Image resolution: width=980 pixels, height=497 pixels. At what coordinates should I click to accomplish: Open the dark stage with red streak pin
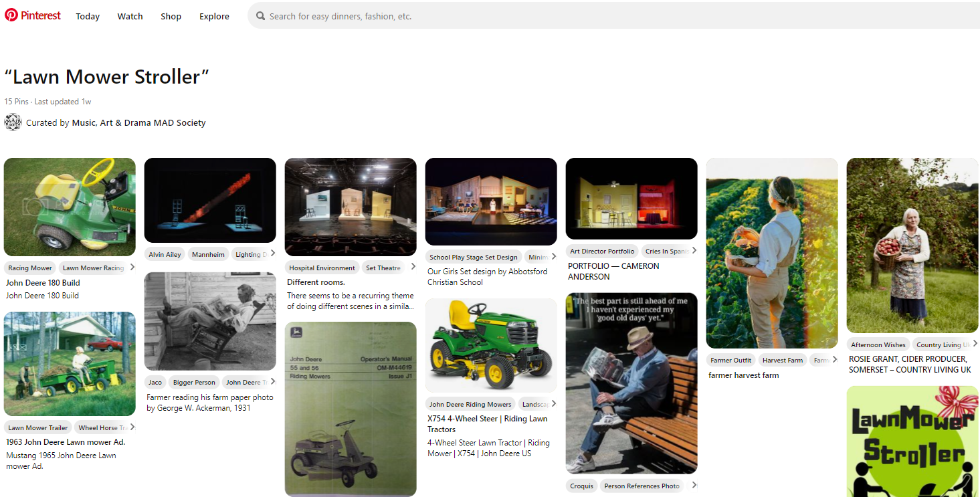point(210,200)
